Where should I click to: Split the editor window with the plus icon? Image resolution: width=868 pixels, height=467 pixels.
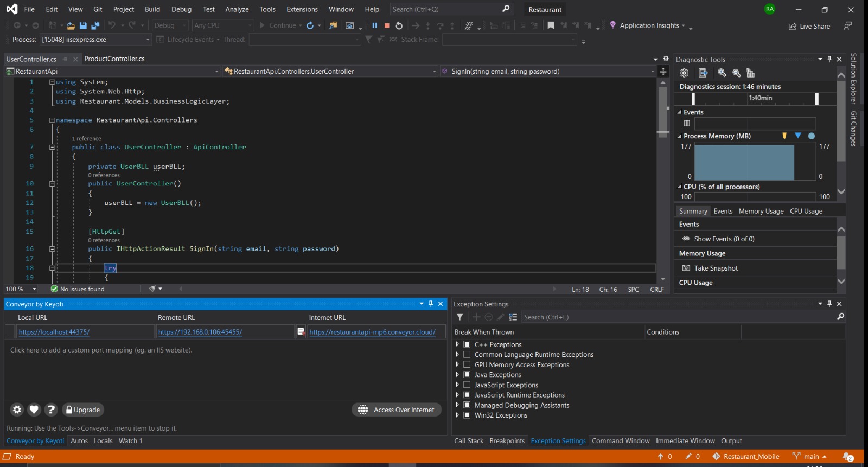tap(663, 71)
